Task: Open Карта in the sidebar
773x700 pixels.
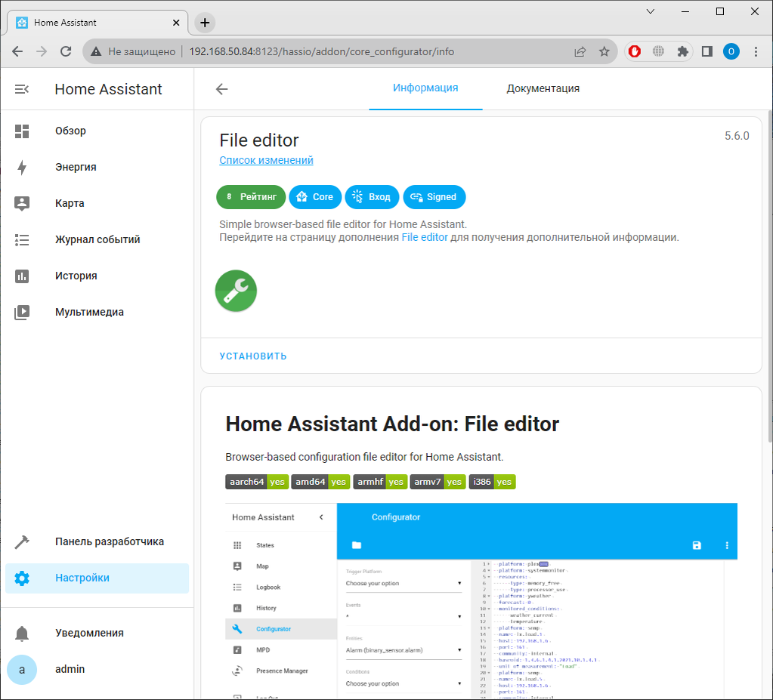Action: [97, 203]
